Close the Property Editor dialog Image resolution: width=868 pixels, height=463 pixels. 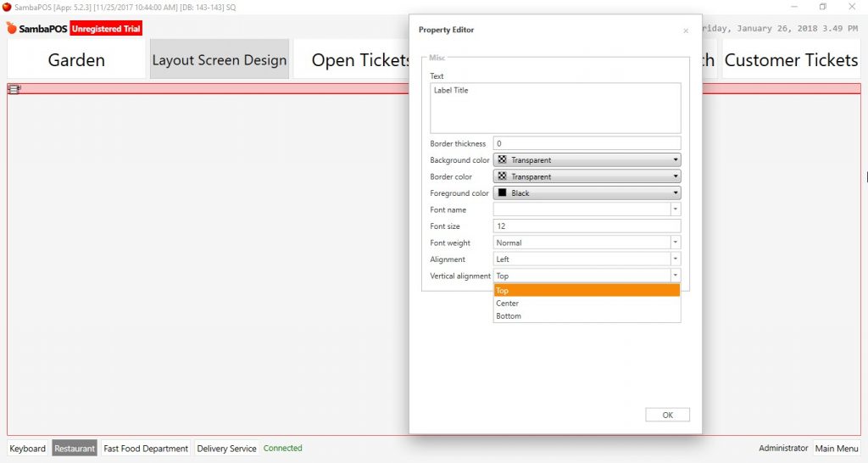[x=685, y=31]
